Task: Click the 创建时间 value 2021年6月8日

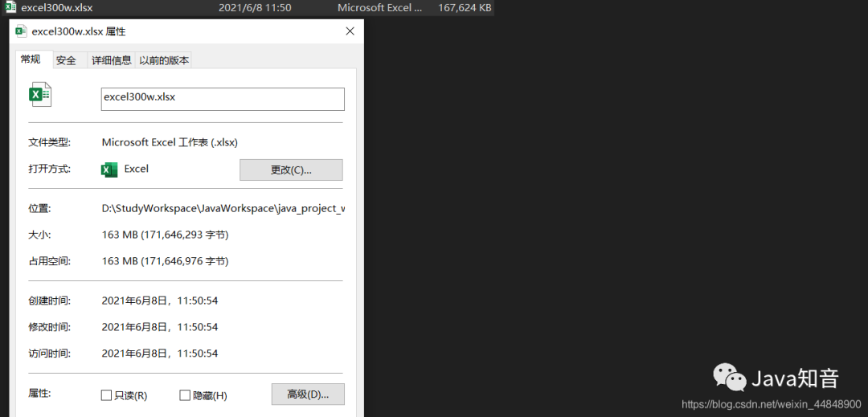Action: pos(160,300)
